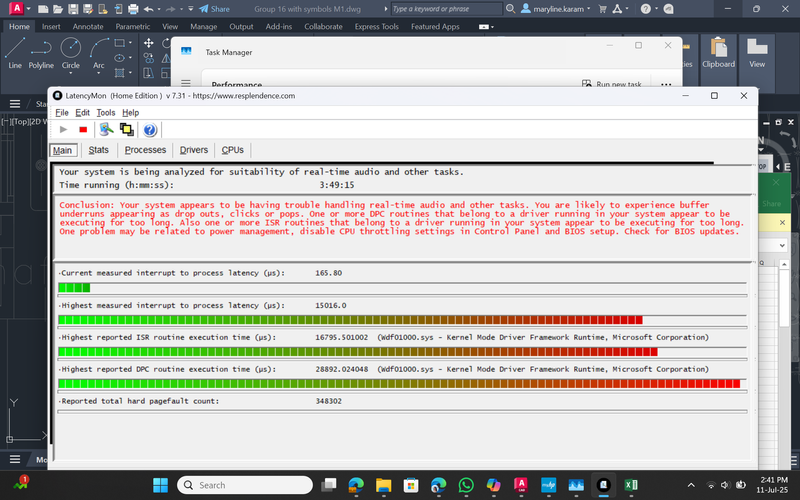Screen dimensions: 800x500
Task: Click the Share button in AutoCAD title bar
Action: coord(214,9)
